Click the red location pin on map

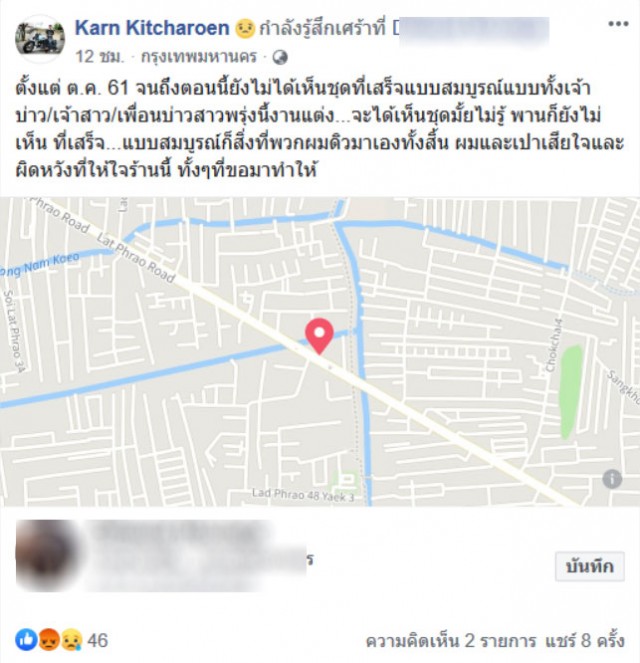click(x=320, y=336)
